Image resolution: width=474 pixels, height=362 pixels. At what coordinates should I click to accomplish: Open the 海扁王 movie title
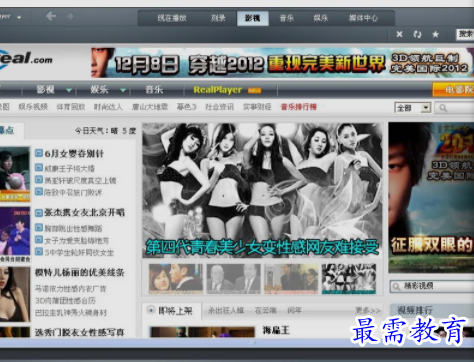276,330
